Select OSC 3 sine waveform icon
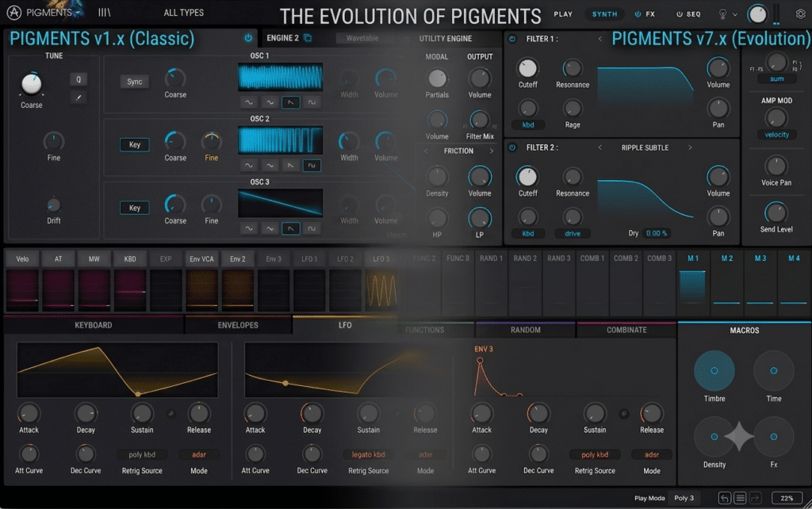 coord(249,228)
